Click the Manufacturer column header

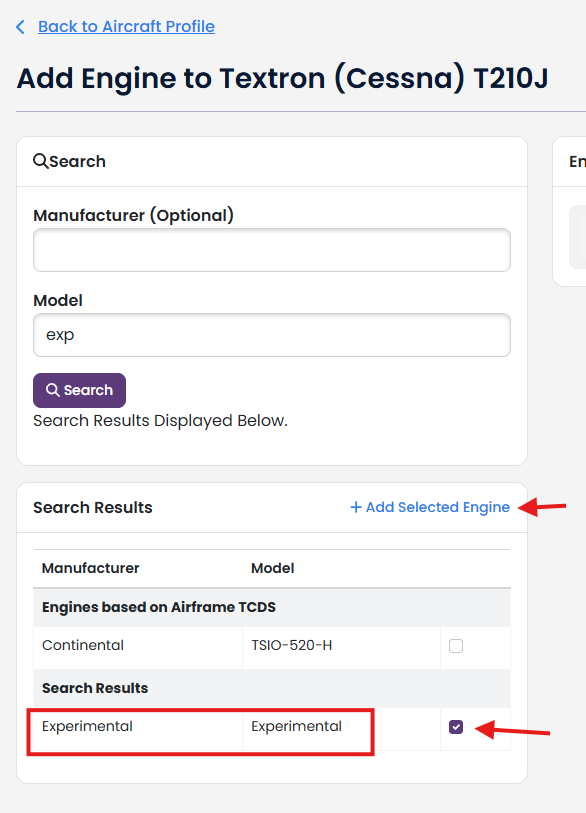point(91,568)
